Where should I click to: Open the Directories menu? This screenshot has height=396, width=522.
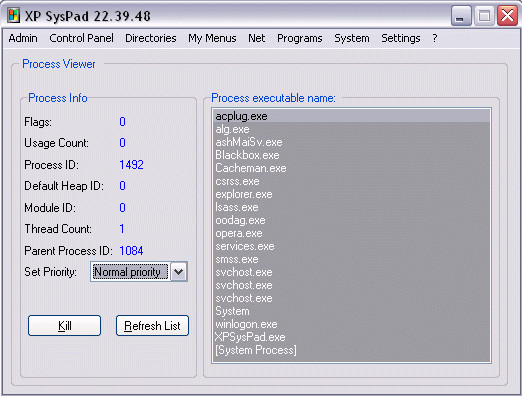click(x=151, y=38)
